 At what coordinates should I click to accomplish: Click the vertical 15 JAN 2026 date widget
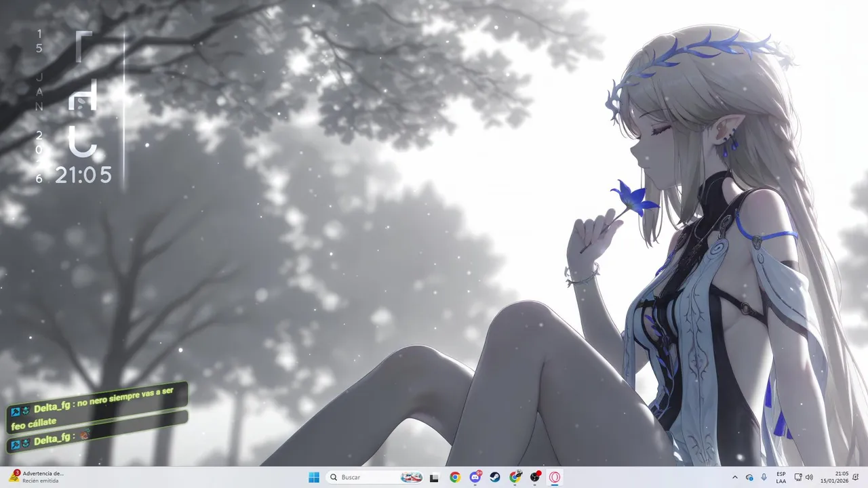coord(39,106)
